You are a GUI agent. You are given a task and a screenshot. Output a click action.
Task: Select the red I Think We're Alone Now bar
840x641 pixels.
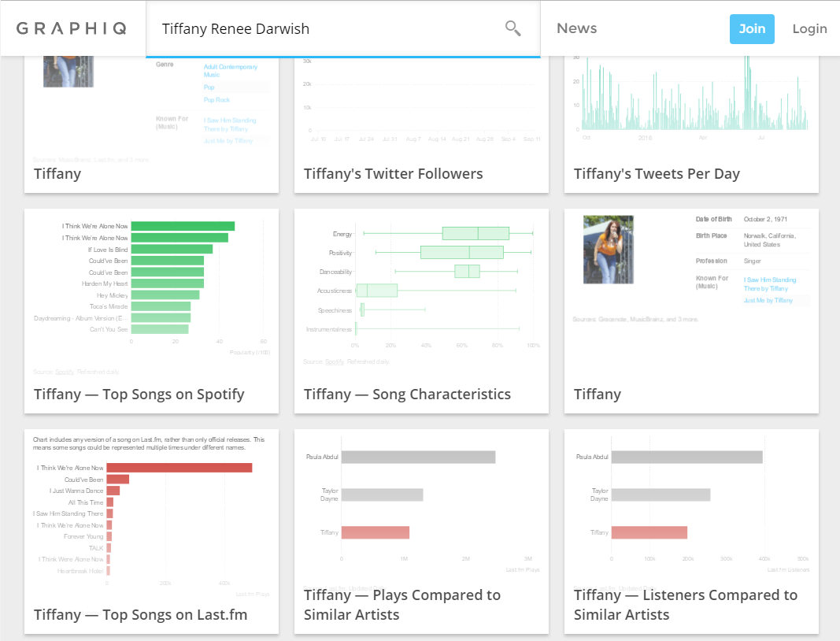tap(179, 468)
